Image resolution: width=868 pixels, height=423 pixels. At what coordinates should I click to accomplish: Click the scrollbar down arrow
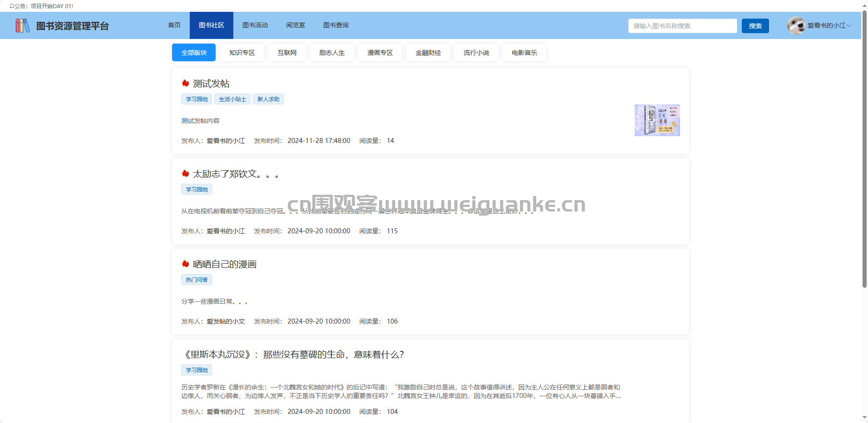point(864,418)
